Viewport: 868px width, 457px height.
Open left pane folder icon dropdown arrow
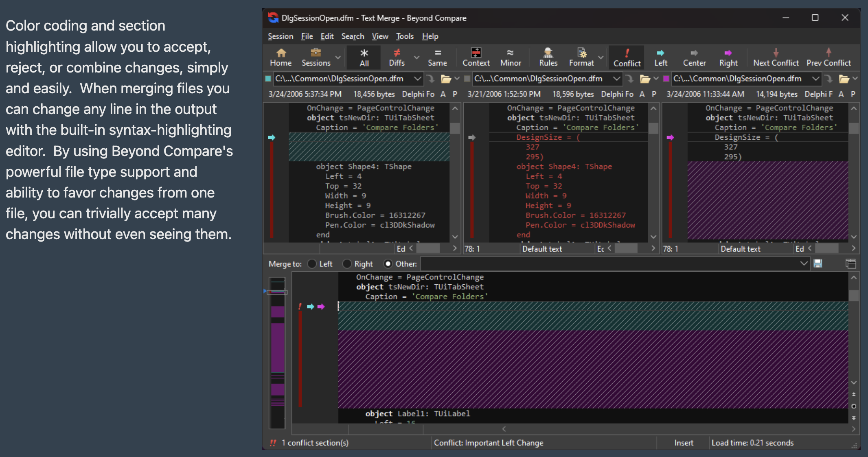[457, 78]
